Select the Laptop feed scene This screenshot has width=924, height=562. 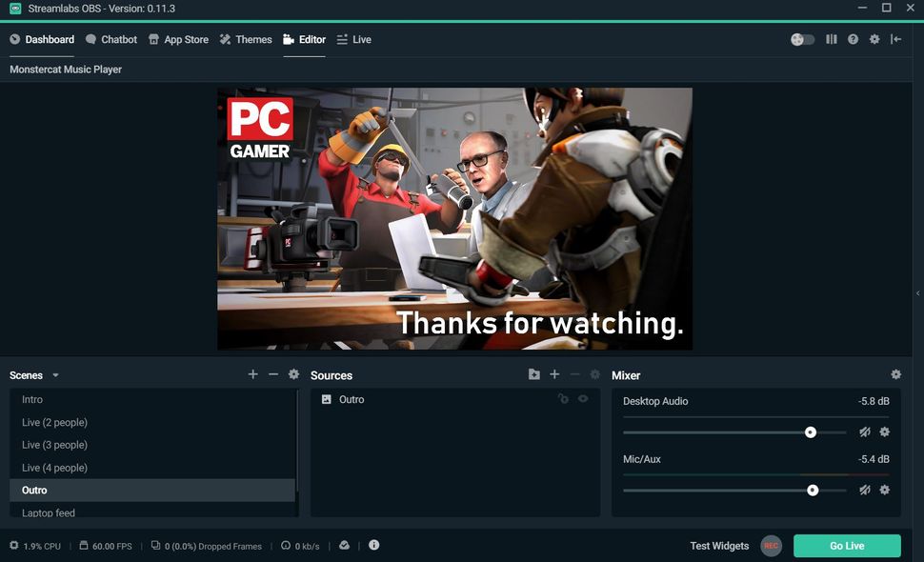(48, 512)
